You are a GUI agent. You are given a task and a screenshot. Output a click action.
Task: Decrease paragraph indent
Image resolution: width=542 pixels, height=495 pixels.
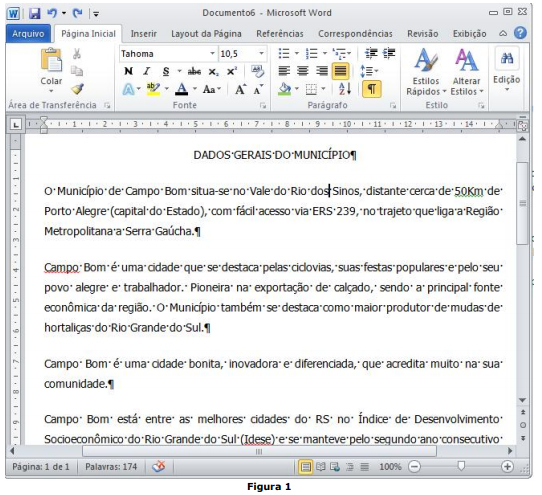click(x=371, y=53)
